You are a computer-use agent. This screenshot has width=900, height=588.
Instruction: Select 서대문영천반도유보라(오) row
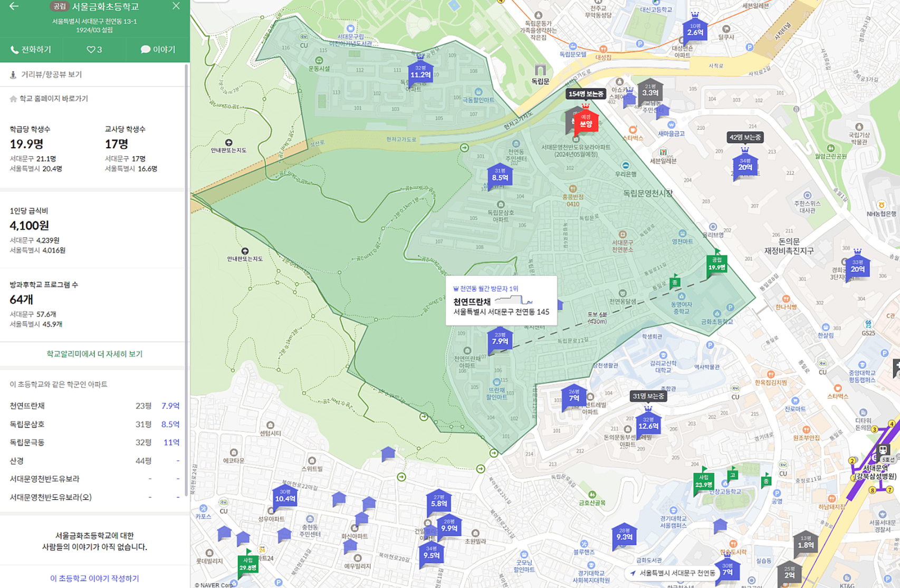click(94, 497)
